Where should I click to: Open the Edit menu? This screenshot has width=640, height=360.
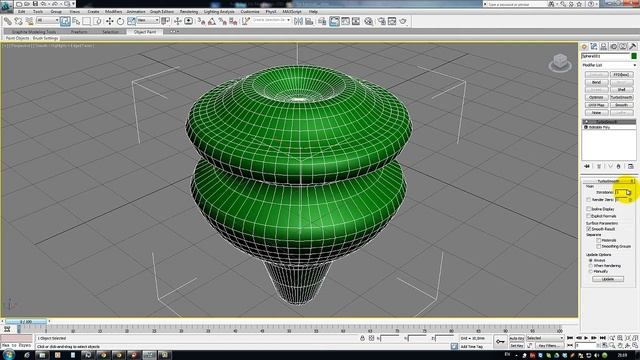pos(22,12)
